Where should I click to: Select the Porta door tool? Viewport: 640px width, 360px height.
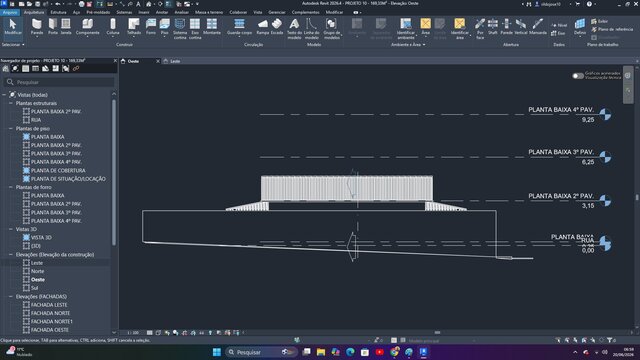pyautogui.click(x=53, y=27)
